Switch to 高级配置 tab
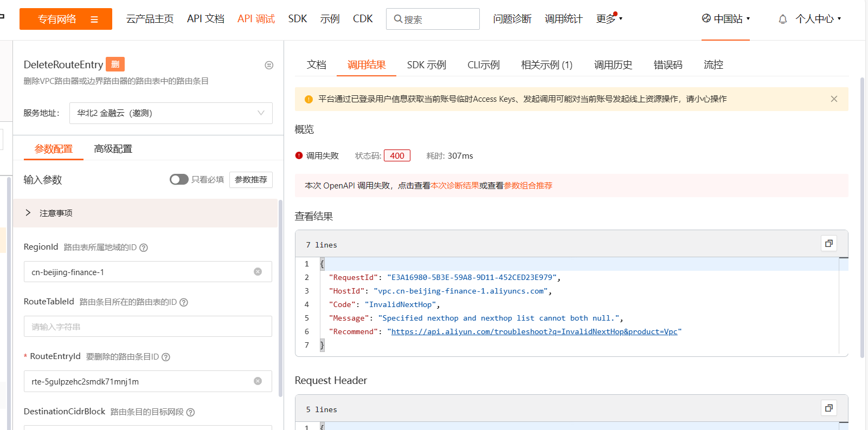This screenshot has width=868, height=430. (113, 149)
